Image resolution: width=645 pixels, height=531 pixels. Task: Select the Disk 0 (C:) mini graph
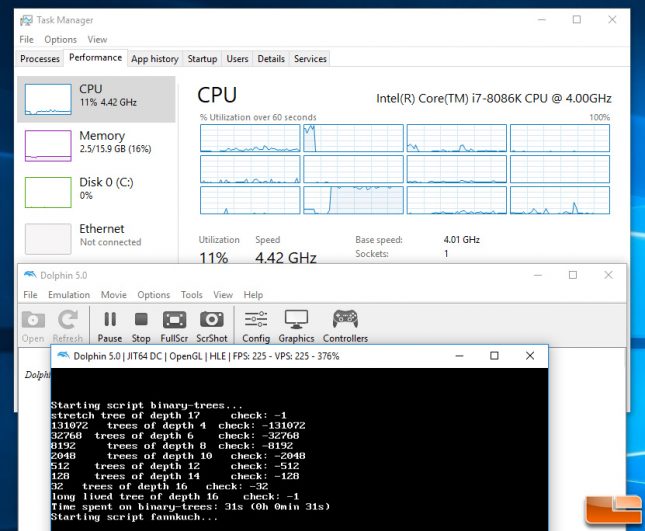[48, 192]
